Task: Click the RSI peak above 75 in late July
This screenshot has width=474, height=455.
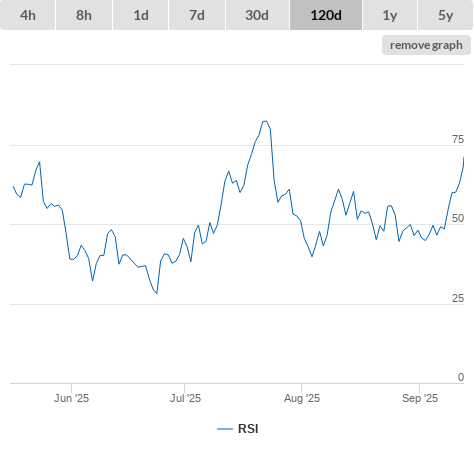Action: click(x=265, y=121)
